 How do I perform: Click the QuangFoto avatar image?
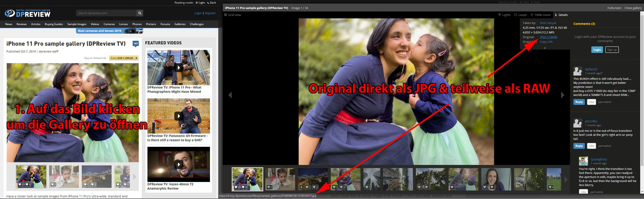click(x=583, y=161)
